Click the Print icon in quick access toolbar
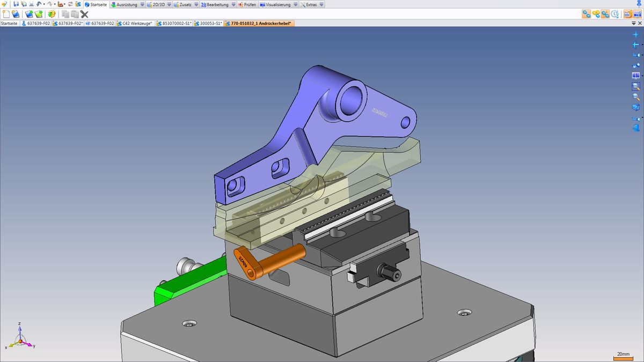Viewport: 644px width, 362px height. click(x=31, y=4)
